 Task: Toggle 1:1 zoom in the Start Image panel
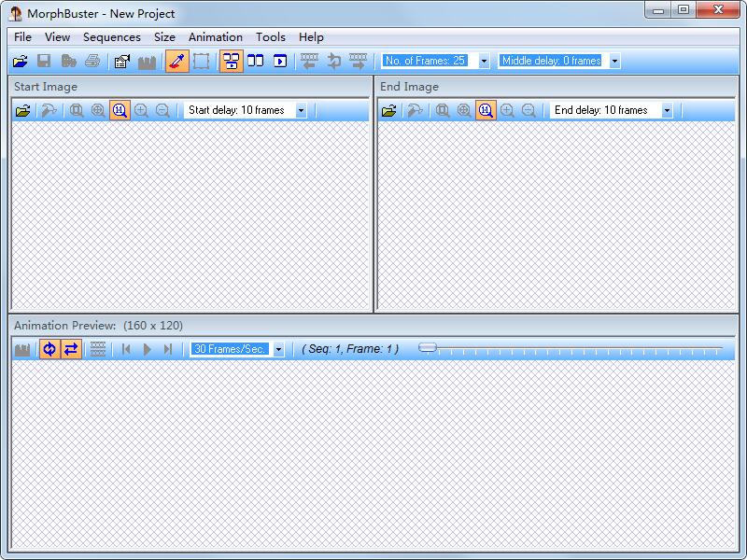click(x=120, y=110)
